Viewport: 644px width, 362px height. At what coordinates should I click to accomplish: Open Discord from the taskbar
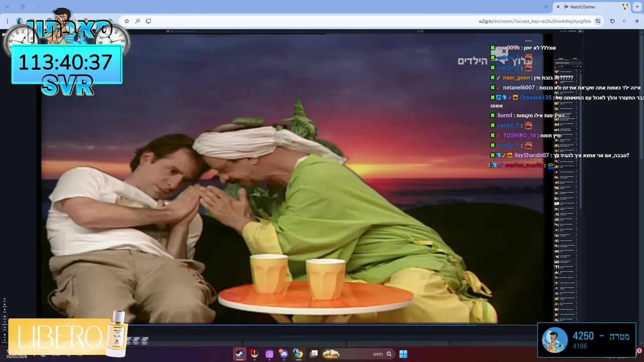coord(284,354)
